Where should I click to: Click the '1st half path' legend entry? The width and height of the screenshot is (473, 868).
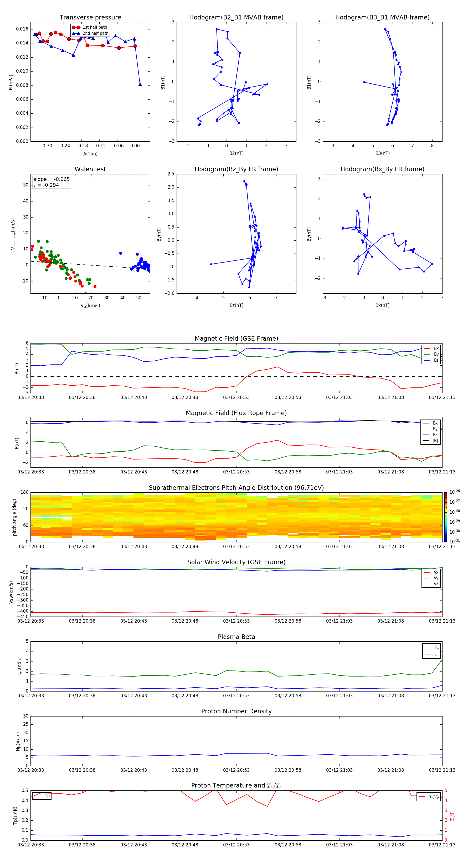(x=90, y=27)
